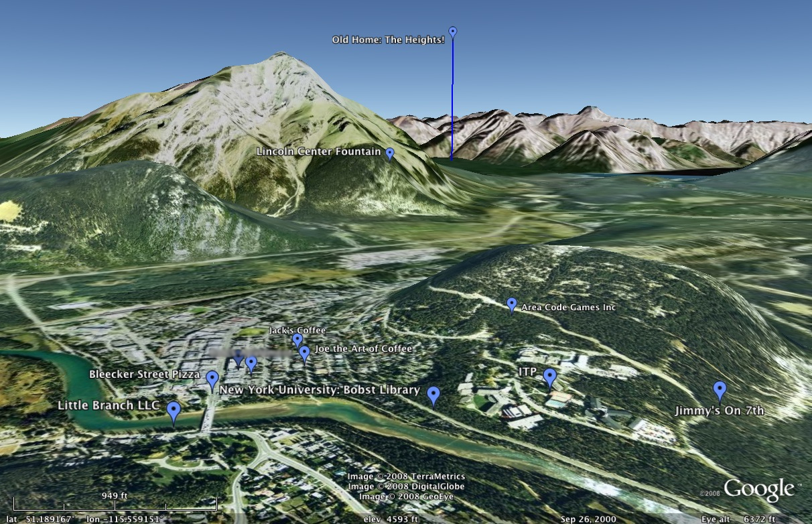Click the Area Code Games Inc placemark pin
Viewport: 812px width, 524px height.
512,306
